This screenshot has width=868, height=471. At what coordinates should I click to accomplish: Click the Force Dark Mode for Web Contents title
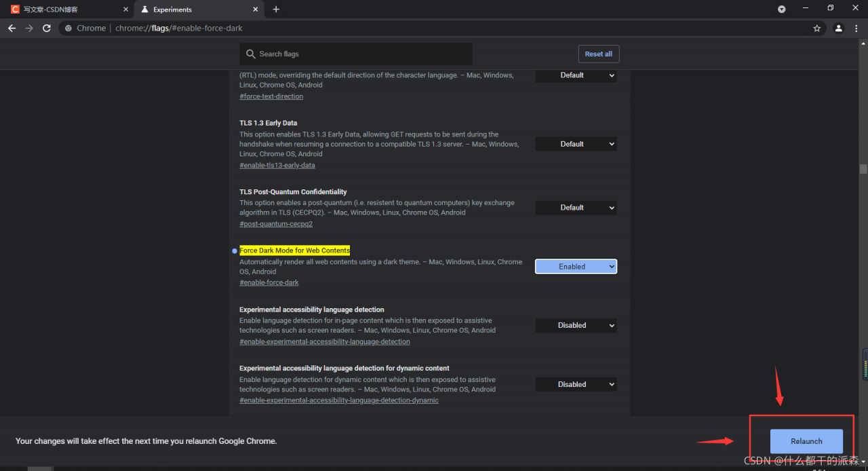tap(294, 250)
